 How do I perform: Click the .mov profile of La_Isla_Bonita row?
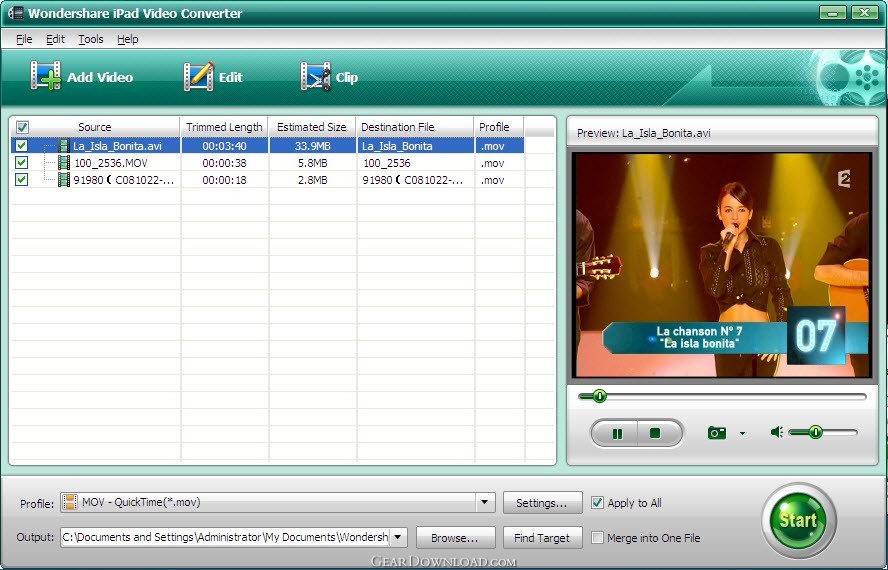[492, 146]
